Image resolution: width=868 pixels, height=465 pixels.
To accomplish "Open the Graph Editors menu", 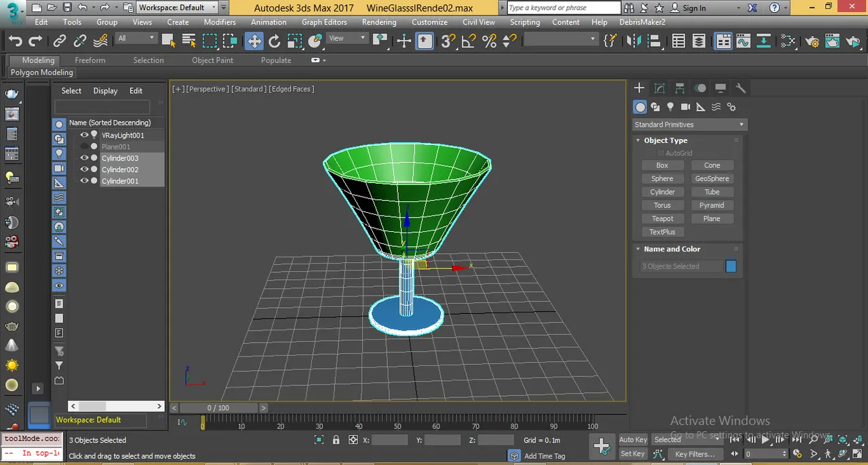I will (324, 22).
